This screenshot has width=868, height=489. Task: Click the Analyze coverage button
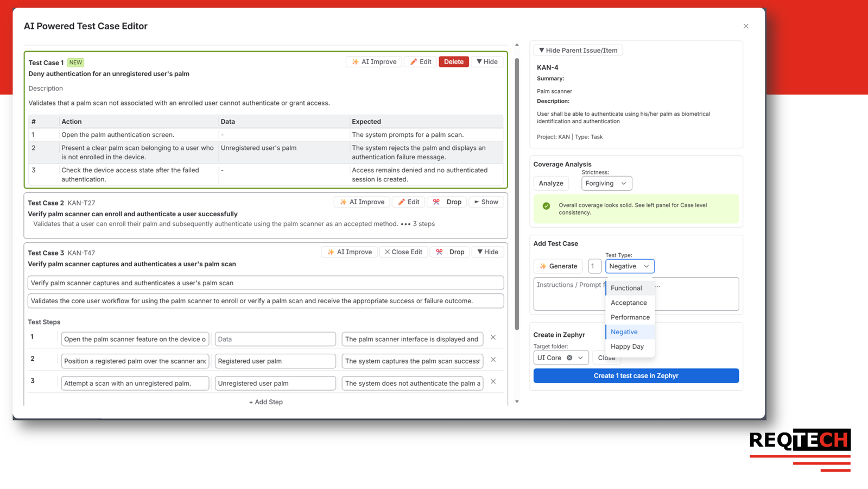(x=551, y=184)
